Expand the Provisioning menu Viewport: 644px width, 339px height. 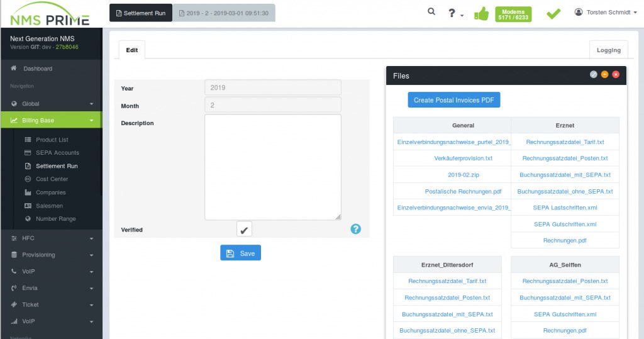click(52, 255)
